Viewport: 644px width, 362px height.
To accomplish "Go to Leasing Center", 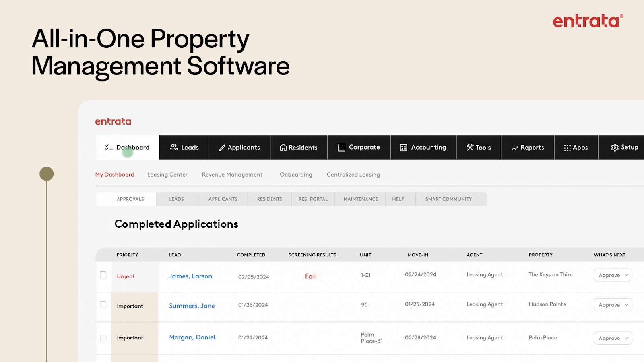I will pos(167,175).
